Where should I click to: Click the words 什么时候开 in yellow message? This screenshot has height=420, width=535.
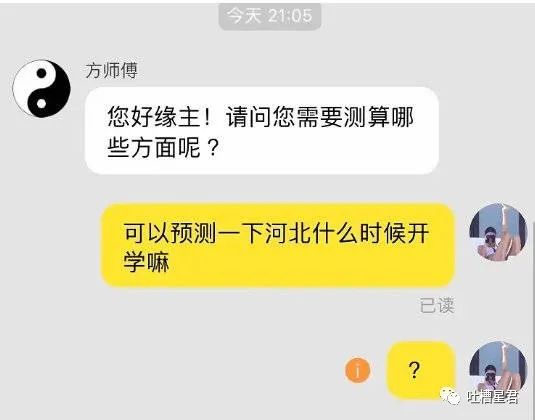(x=371, y=233)
